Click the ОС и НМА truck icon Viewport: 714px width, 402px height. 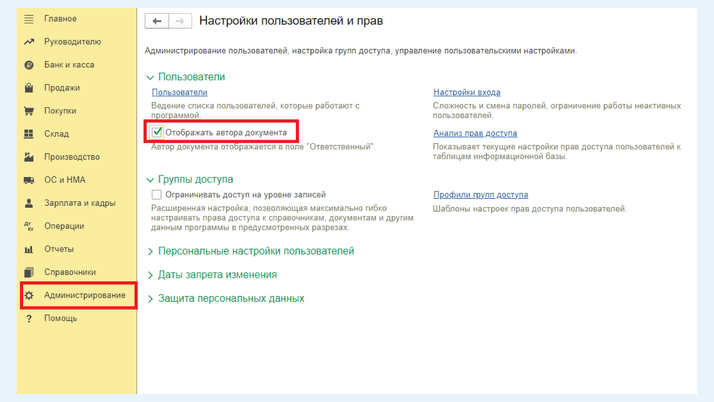click(29, 180)
